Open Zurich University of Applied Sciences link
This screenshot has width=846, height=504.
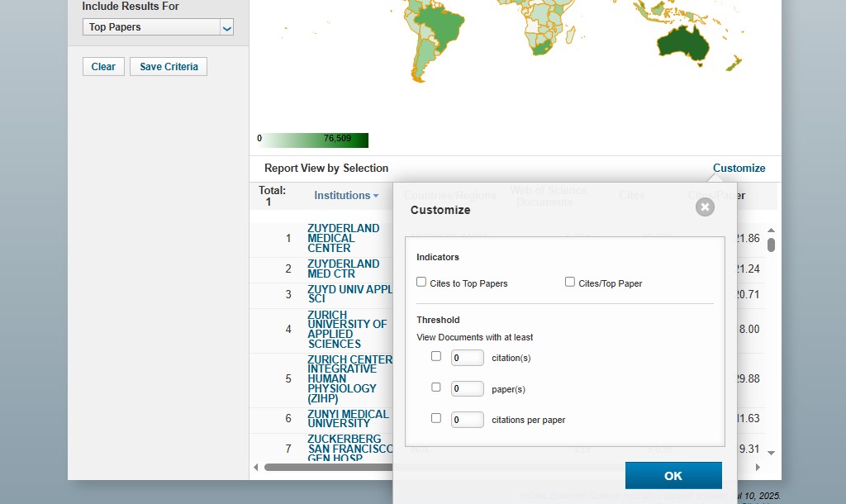(347, 329)
